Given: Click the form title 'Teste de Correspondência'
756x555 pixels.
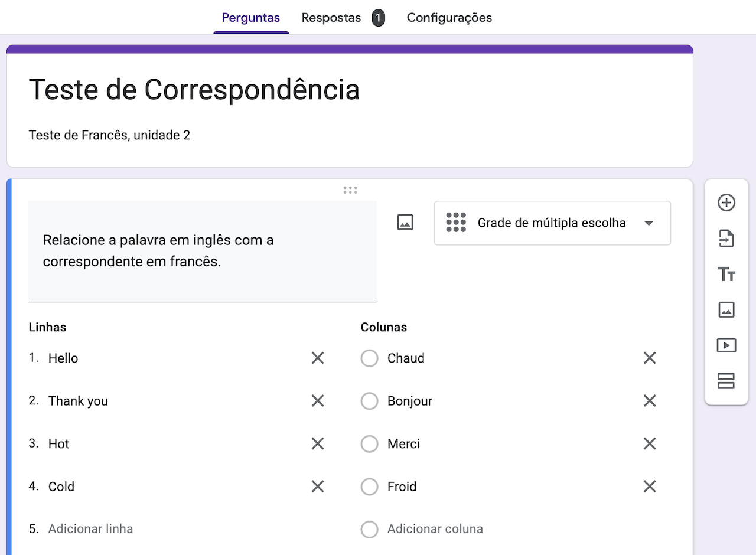Looking at the screenshot, I should coord(194,90).
